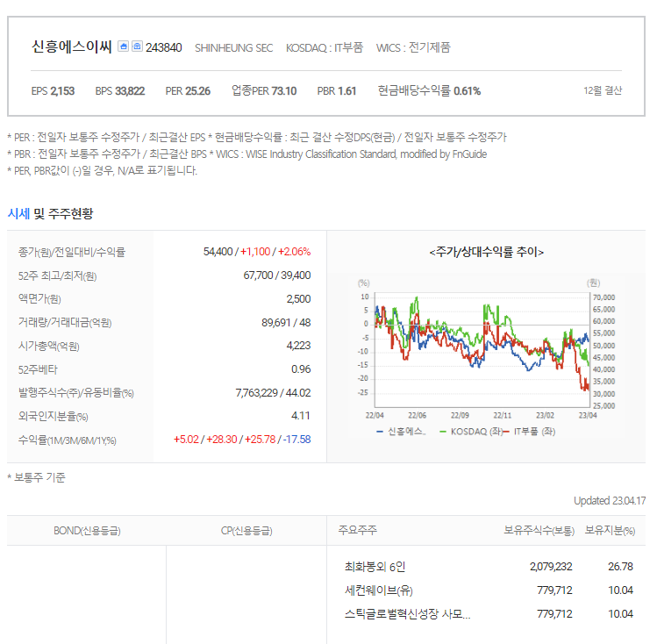
Task: Select the PER, PBR값이 (-)일 경우 note
Action: click(x=103, y=170)
